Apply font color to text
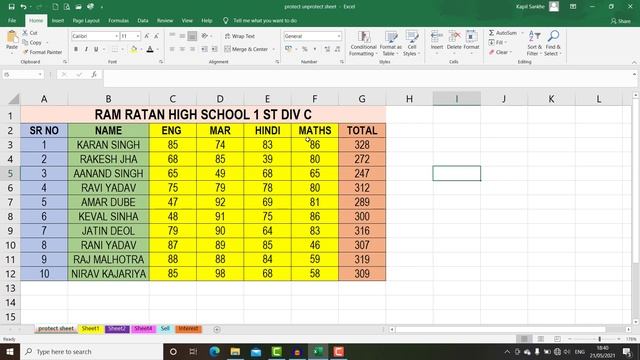640x360 pixels. click(x=150, y=49)
